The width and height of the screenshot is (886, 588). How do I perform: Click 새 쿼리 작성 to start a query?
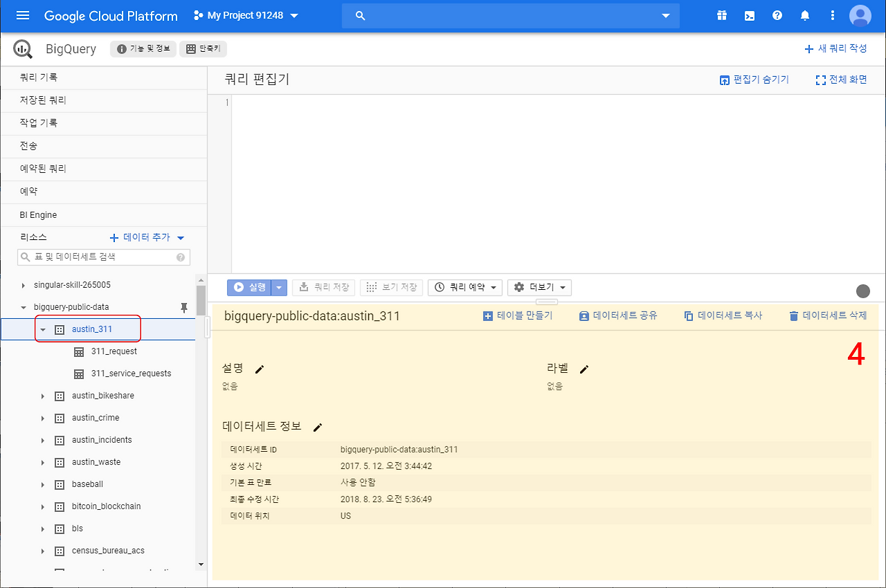[836, 48]
